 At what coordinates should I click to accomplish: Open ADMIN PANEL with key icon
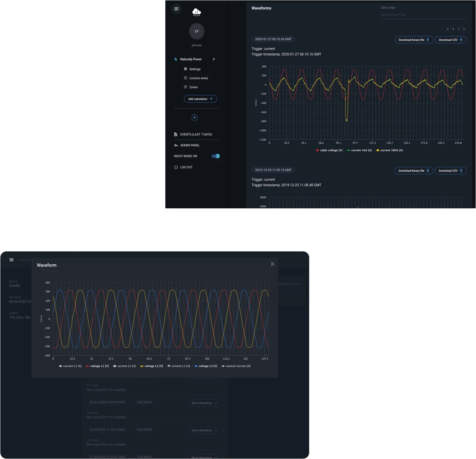[187, 145]
